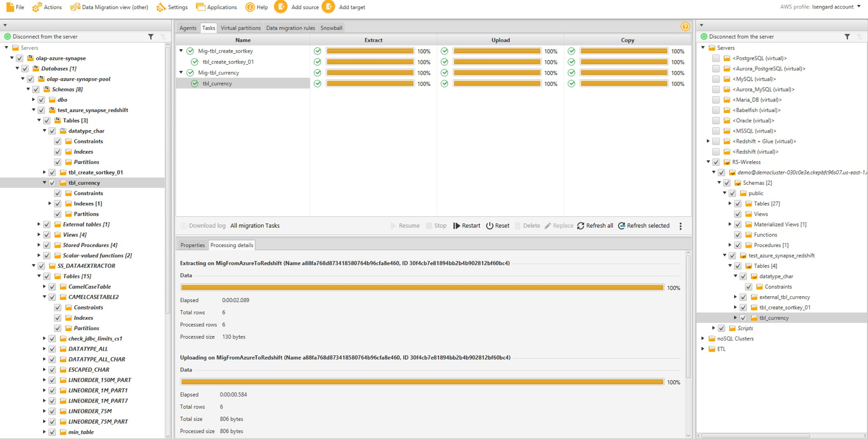Image resolution: width=868 pixels, height=439 pixels.
Task: Click the Extract status check for tbl_create_sortkey_01
Action: [318, 62]
